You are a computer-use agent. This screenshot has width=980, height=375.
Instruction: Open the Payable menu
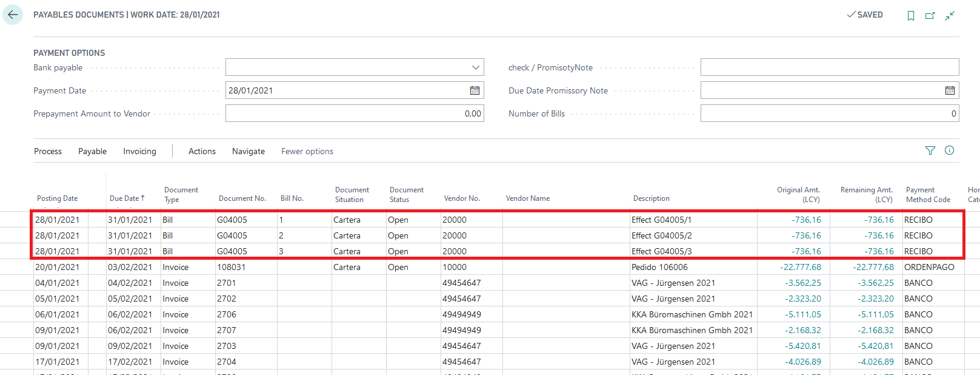(92, 151)
